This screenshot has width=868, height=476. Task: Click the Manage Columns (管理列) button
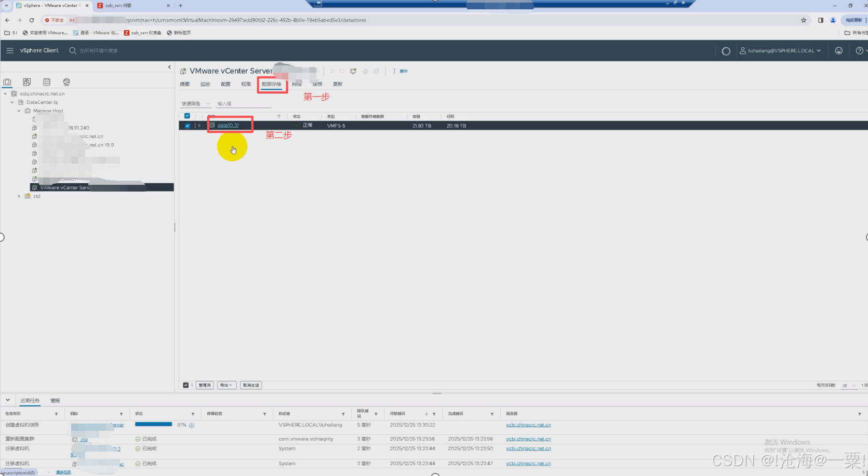[x=205, y=385]
